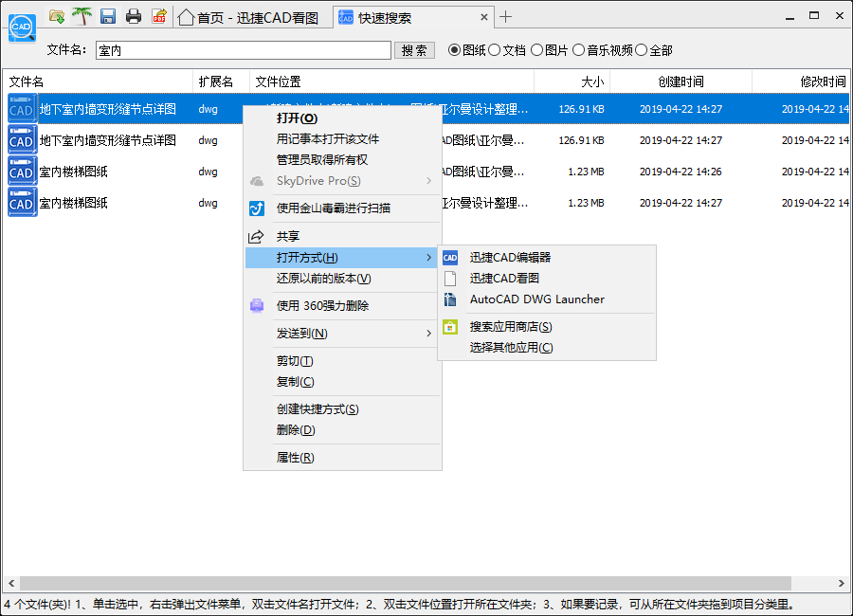Image resolution: width=853 pixels, height=616 pixels.
Task: Click the open folder toolbar icon
Action: click(x=57, y=16)
